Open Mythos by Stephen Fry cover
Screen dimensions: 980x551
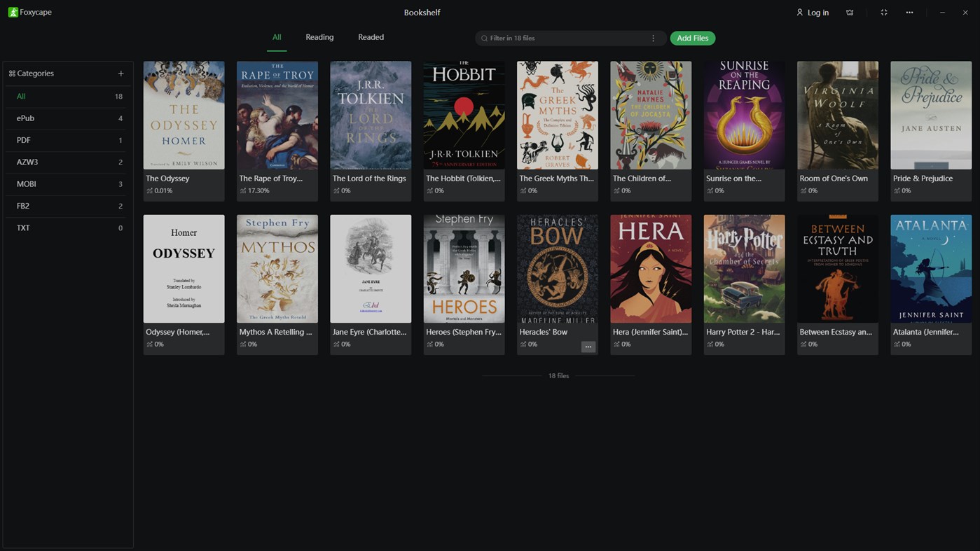coord(277,269)
